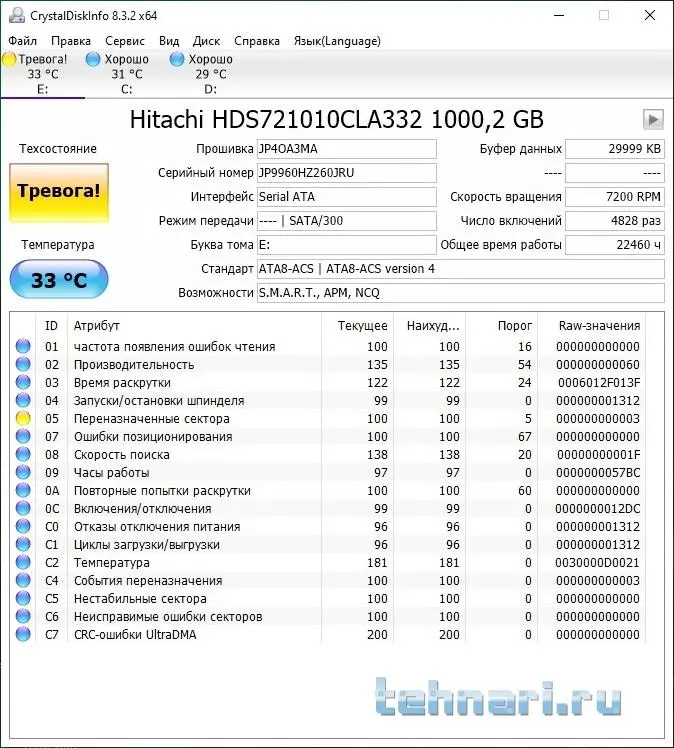Open the Диск menu
674x748 pixels.
pyautogui.click(x=206, y=41)
